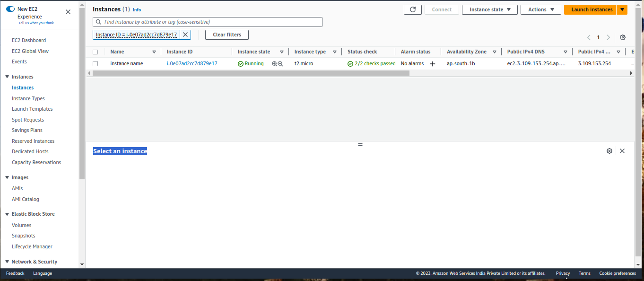Click the Find instance search field
The height and width of the screenshot is (281, 644).
(x=208, y=22)
